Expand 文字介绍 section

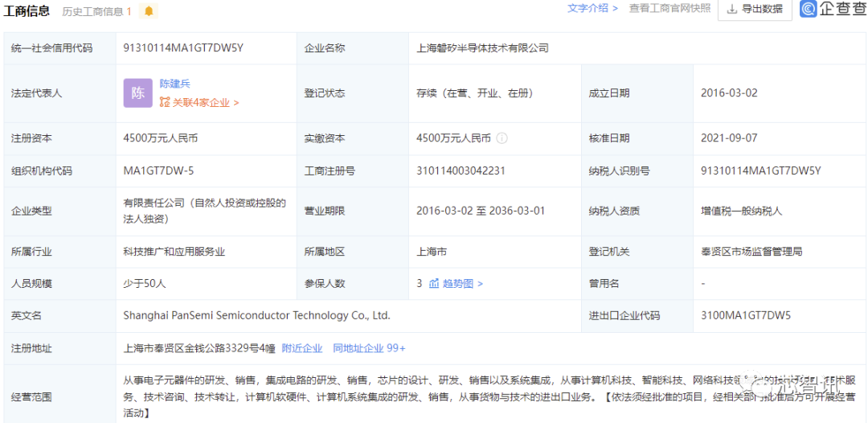coord(592,8)
